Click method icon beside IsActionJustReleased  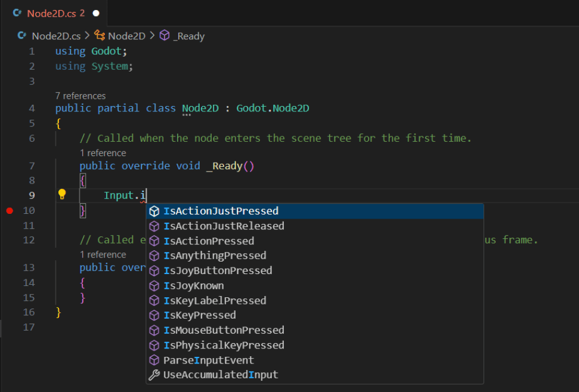pos(154,226)
